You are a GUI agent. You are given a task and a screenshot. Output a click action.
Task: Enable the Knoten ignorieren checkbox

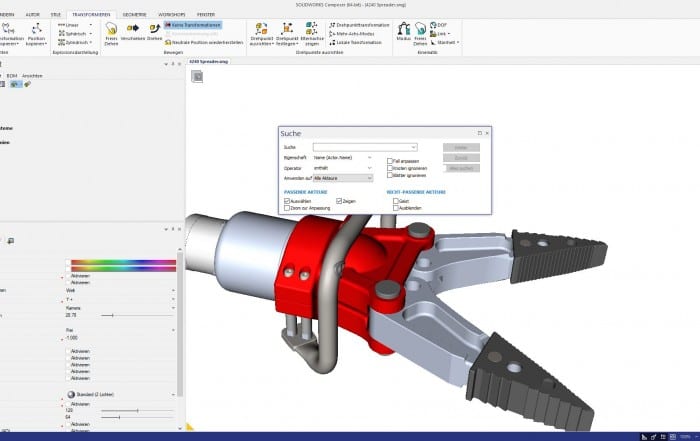click(390, 168)
